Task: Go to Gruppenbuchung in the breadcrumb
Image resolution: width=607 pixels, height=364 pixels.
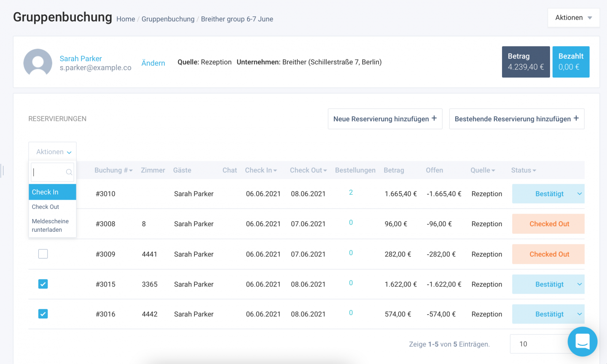Action: 168,19
